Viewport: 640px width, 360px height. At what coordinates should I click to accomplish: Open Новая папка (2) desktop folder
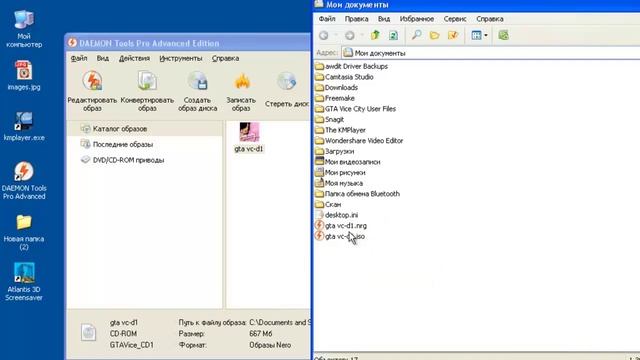[24, 232]
